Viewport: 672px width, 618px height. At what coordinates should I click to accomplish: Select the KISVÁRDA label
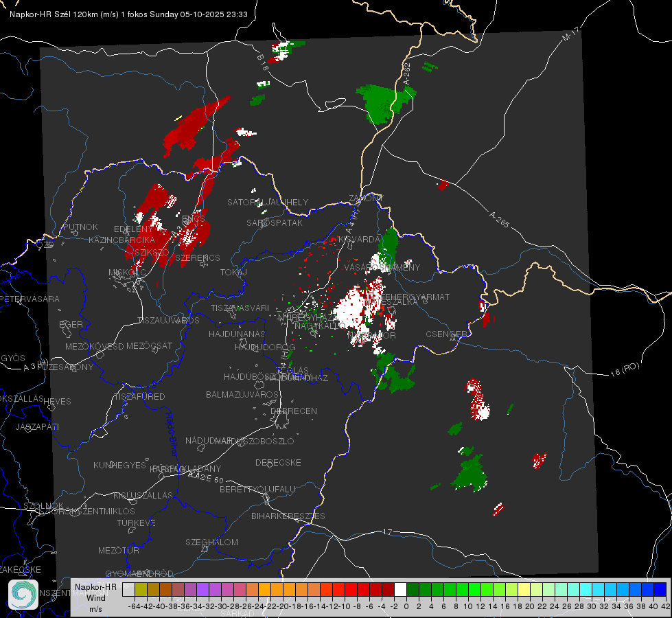(359, 239)
